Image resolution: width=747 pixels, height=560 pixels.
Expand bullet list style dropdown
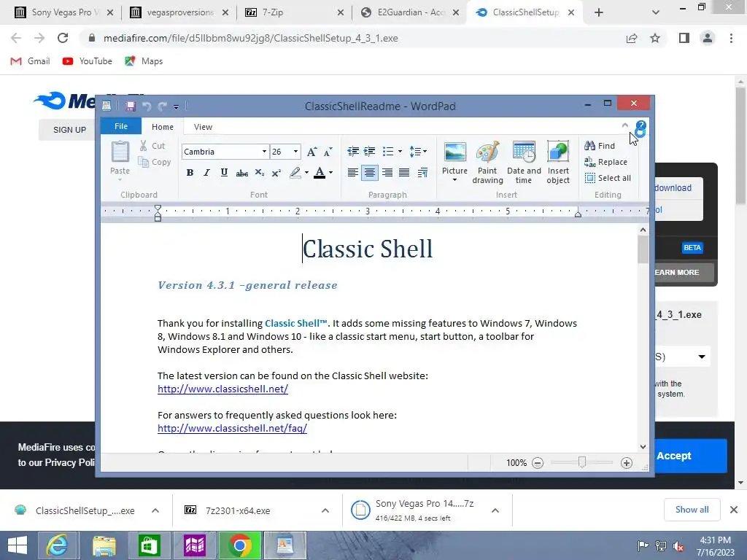[x=400, y=152]
